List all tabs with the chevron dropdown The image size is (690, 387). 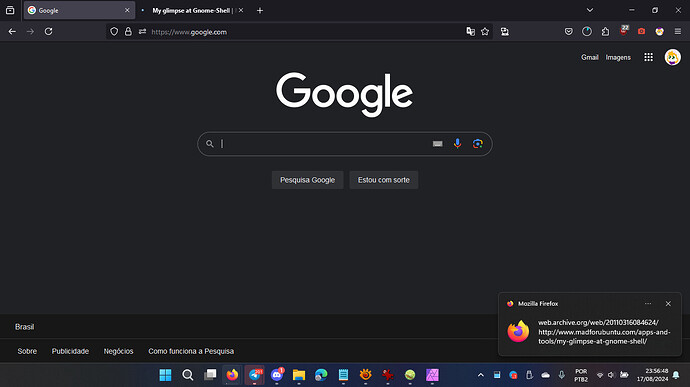pyautogui.click(x=590, y=10)
